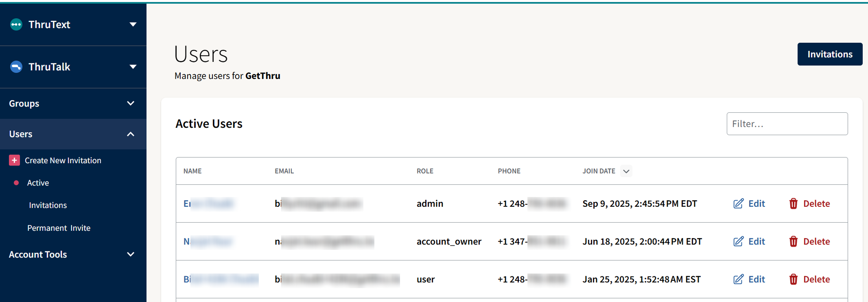Click the red active indicator dot
The image size is (868, 302).
(x=16, y=183)
